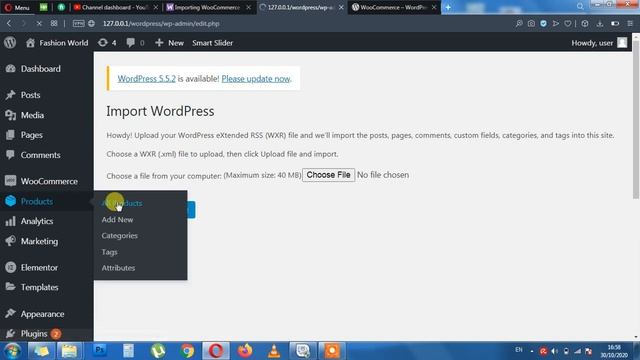This screenshot has height=360, width=640.
Task: Click the Appearance brush icon
Action: 10,313
